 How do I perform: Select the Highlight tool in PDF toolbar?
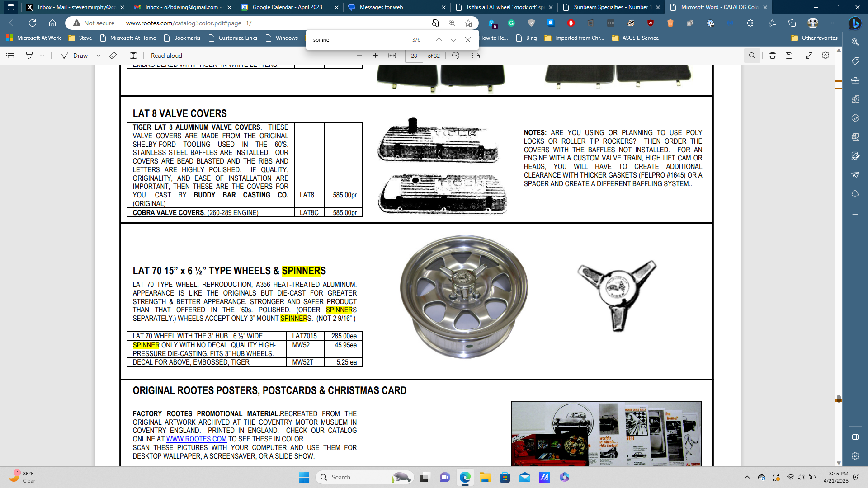click(x=29, y=56)
